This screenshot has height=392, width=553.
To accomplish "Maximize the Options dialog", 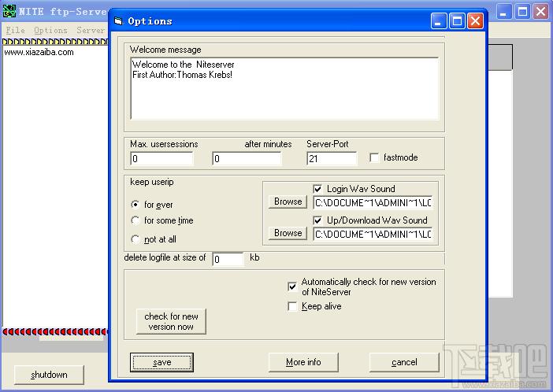I will [x=457, y=21].
